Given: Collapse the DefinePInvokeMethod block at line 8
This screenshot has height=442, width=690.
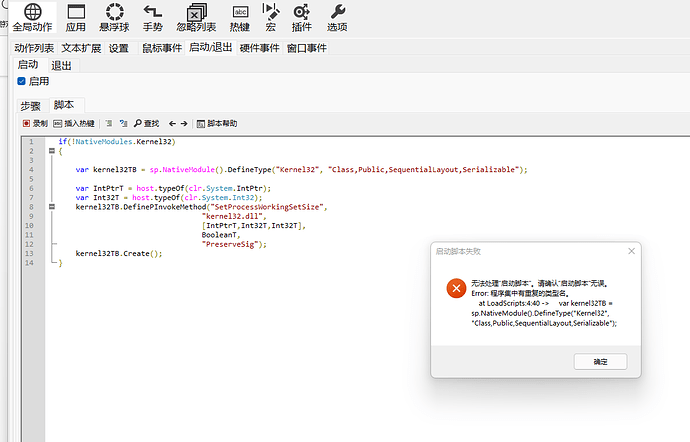Looking at the screenshot, I should 49,206.
